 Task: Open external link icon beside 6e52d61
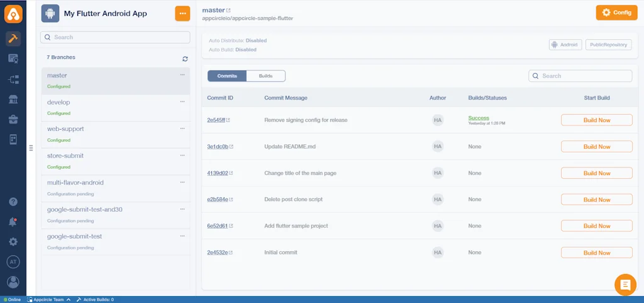231,226
